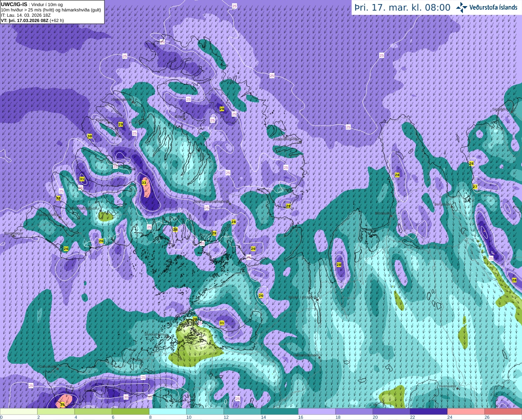Click the Bergsstaðir station label
Viewport: 522px width, 420px height.
(x=443, y=204)
